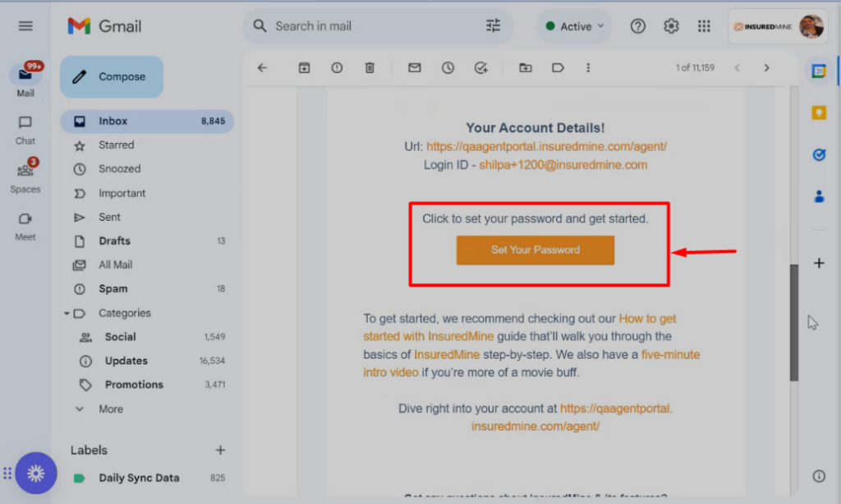This screenshot has width=841, height=504.
Task: Get add-ons plus icon
Action: click(819, 263)
